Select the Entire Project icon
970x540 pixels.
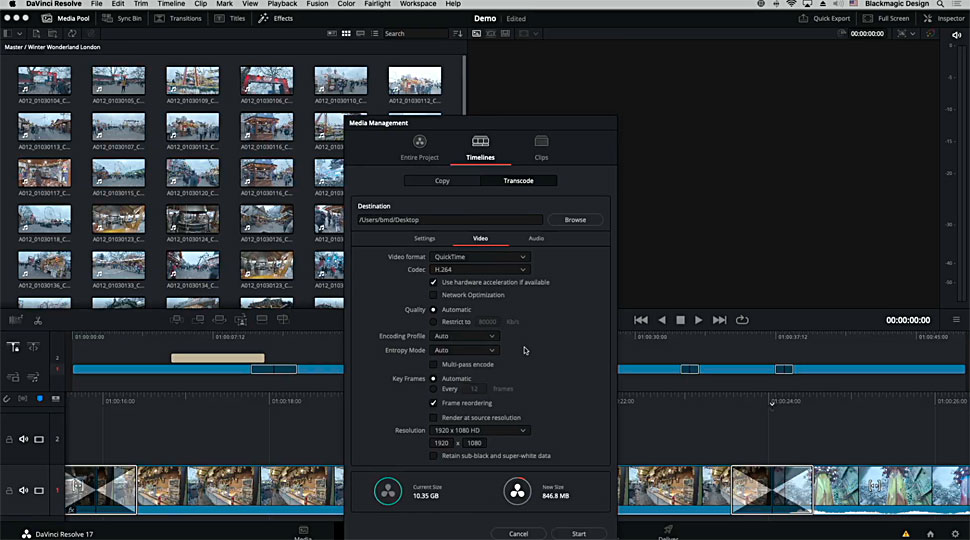(x=419, y=142)
